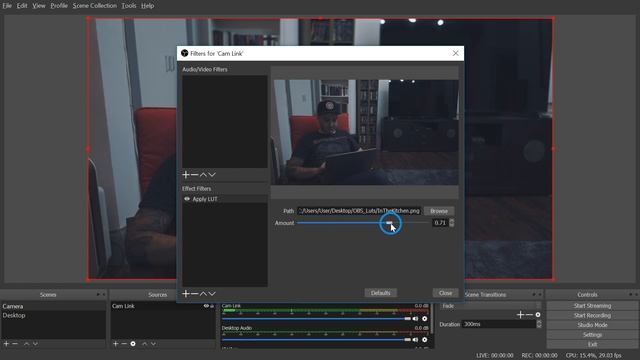This screenshot has height=360, width=640.
Task: Mute Desktop Audio
Action: [415, 340]
